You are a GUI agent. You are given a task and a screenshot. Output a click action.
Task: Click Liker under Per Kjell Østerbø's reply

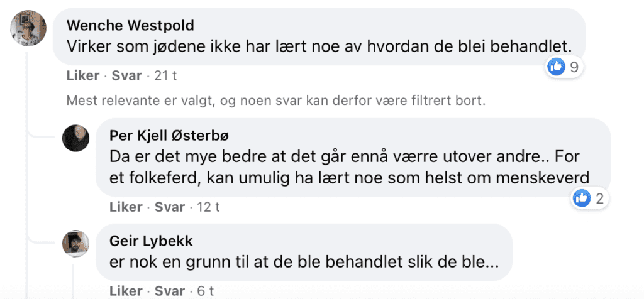coord(126,207)
